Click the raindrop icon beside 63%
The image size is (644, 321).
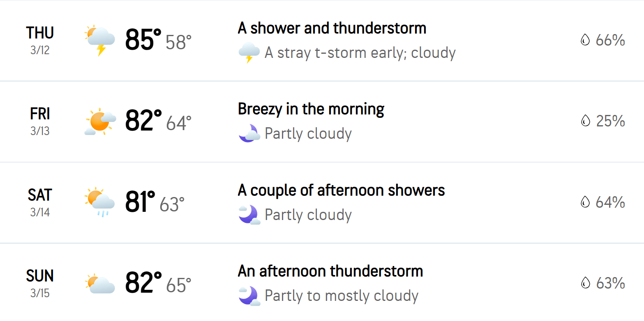click(x=585, y=283)
